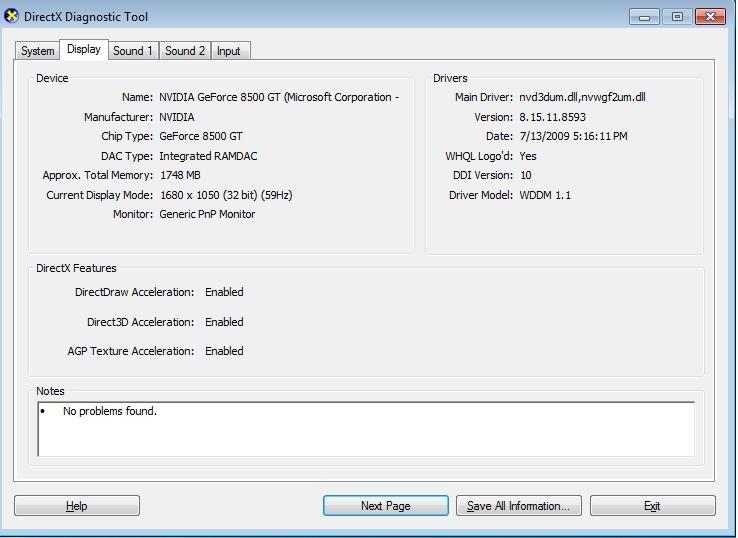
Task: Click the DAC Type value 'Integrated RAMDAC'
Action: 208,156
